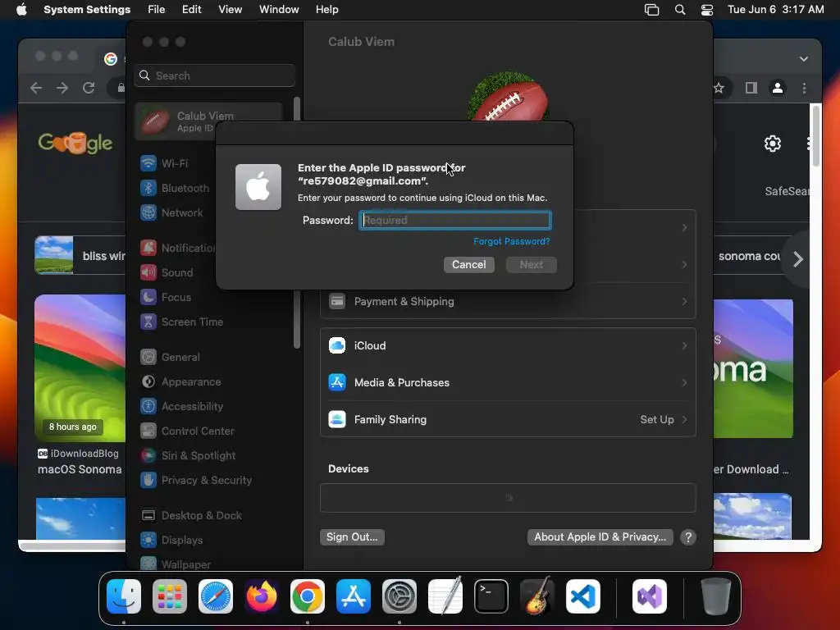840x630 pixels.
Task: Cancel the Apple ID password dialog
Action: pyautogui.click(x=468, y=265)
